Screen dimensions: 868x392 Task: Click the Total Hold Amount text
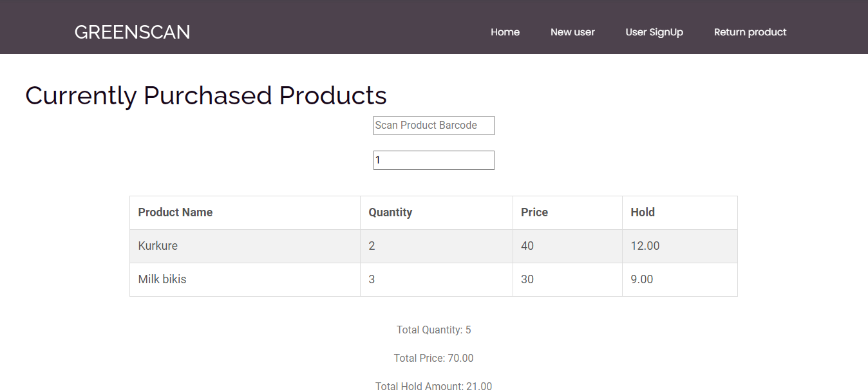pos(433,386)
